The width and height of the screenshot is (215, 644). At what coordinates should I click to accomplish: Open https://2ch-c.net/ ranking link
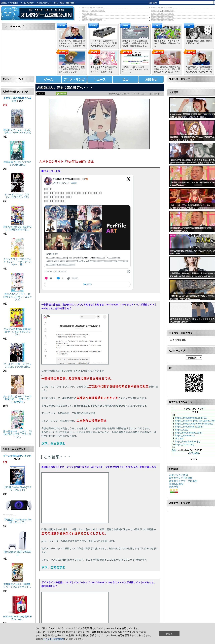coord(185,444)
